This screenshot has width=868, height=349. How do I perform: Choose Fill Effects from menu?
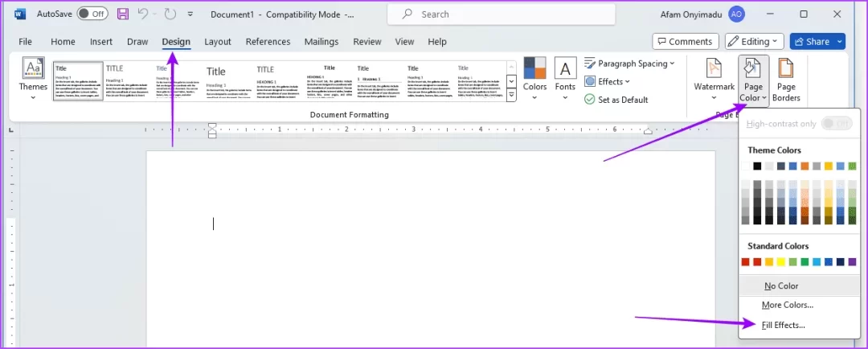[783, 325]
